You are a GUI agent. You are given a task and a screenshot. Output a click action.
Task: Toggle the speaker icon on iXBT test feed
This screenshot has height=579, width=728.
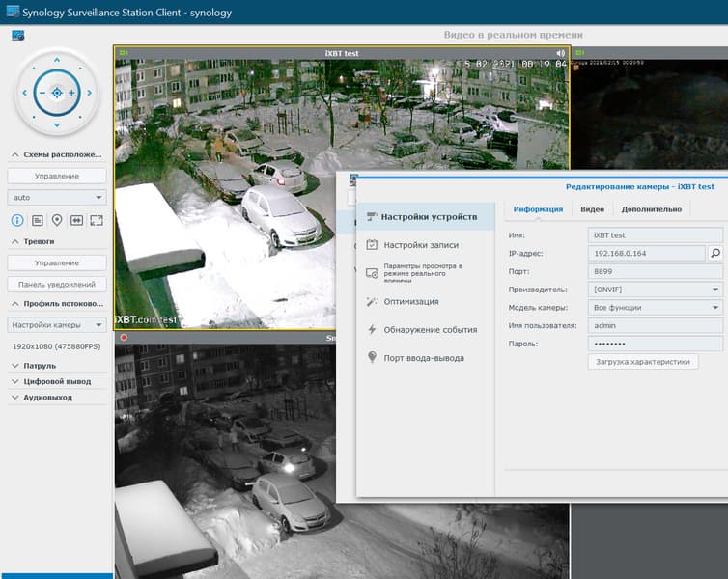coord(561,53)
